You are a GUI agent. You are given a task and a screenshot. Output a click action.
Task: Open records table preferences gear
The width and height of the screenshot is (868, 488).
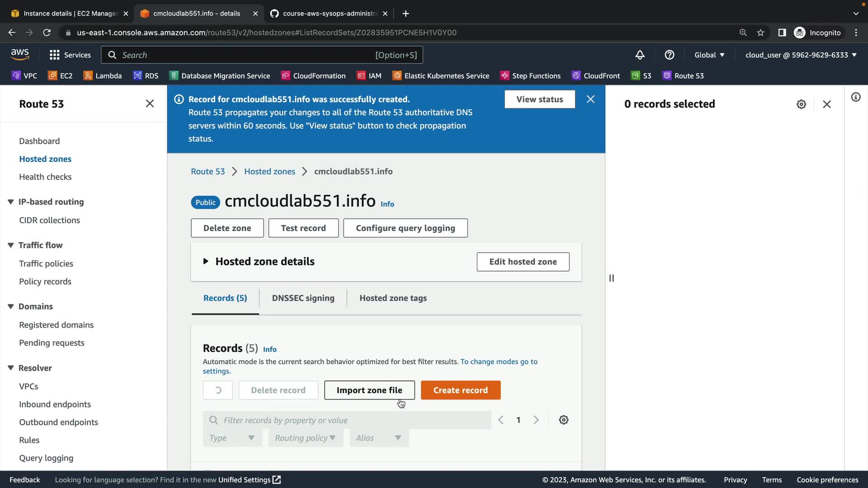point(563,420)
